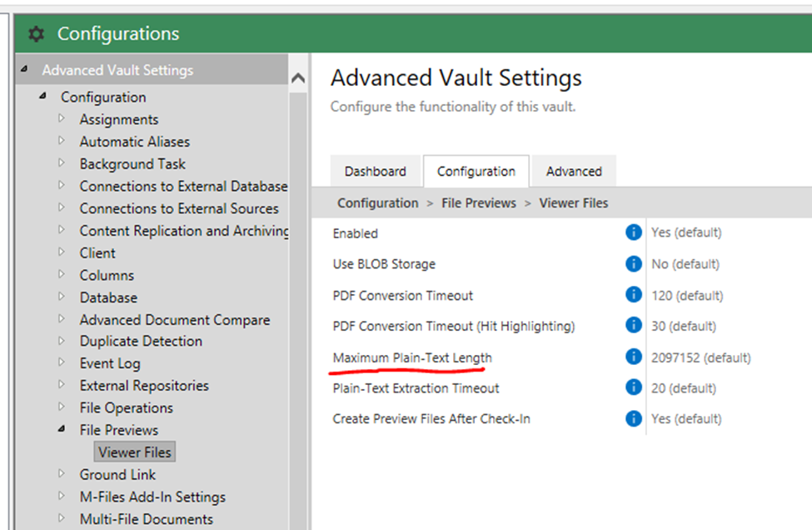Select Event Log in the tree
Image resolution: width=812 pixels, height=530 pixels.
click(x=110, y=363)
